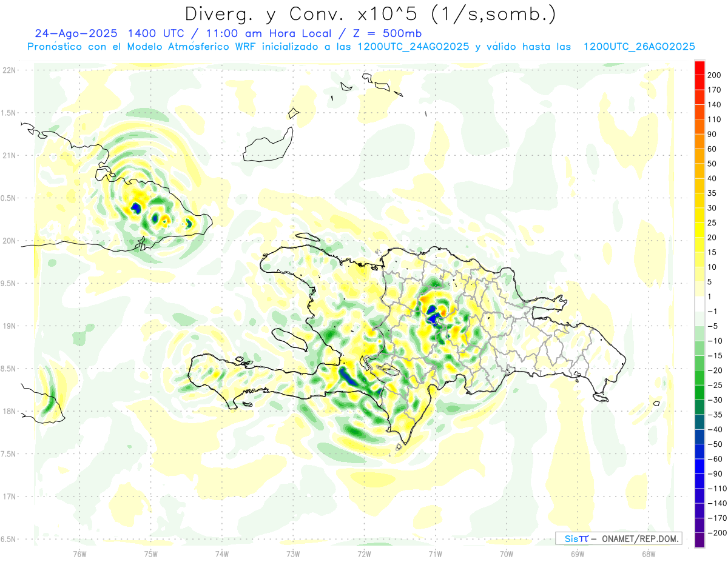This screenshot has height=562, width=728.
Task: Click the '75W' longitude label
Action: tap(151, 554)
